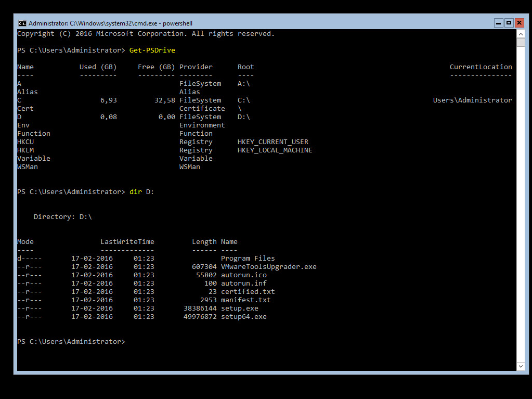Close the cmd.exe powershell window
Viewport: 532px width, 399px height.
pyautogui.click(x=519, y=23)
